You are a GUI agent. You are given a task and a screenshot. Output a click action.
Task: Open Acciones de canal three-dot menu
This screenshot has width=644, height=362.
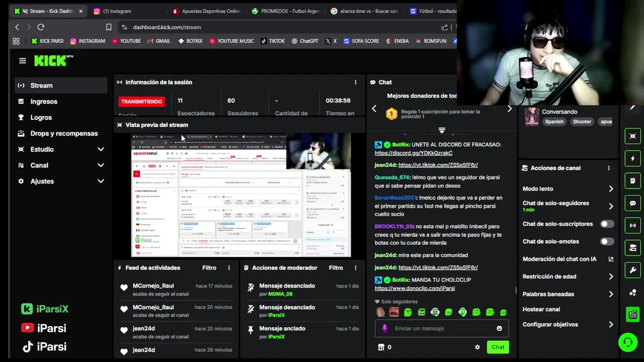(608, 168)
